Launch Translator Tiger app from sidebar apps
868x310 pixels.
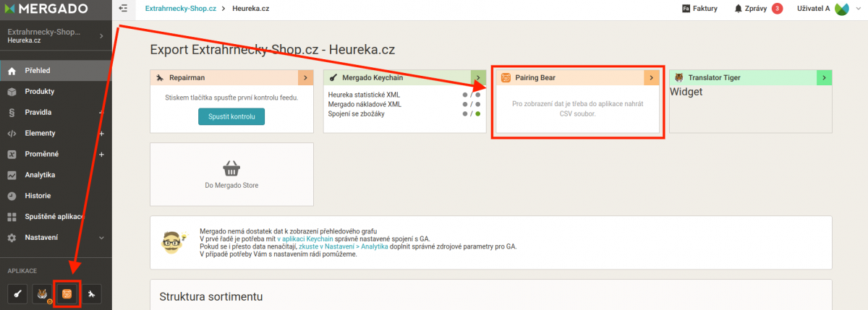point(41,293)
